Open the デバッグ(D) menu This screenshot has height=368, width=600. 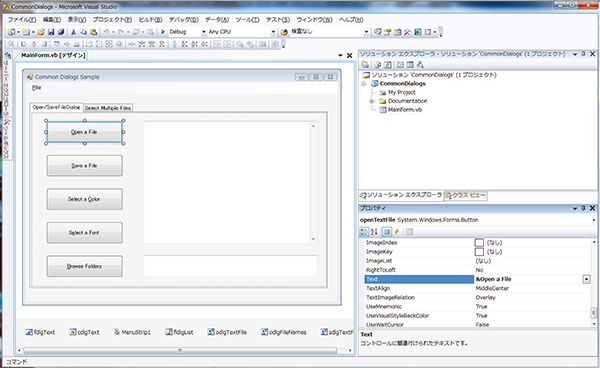184,20
